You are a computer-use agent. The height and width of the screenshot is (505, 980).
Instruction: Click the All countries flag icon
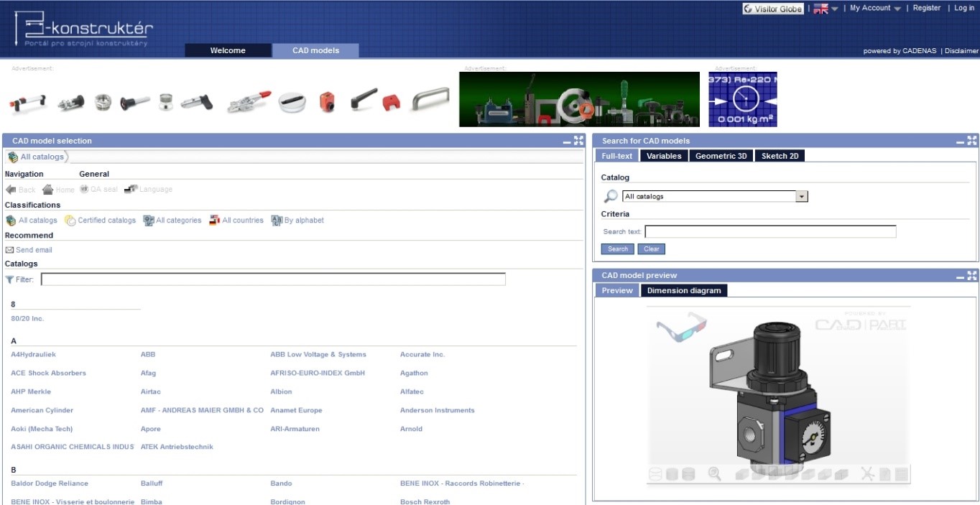pyautogui.click(x=214, y=220)
